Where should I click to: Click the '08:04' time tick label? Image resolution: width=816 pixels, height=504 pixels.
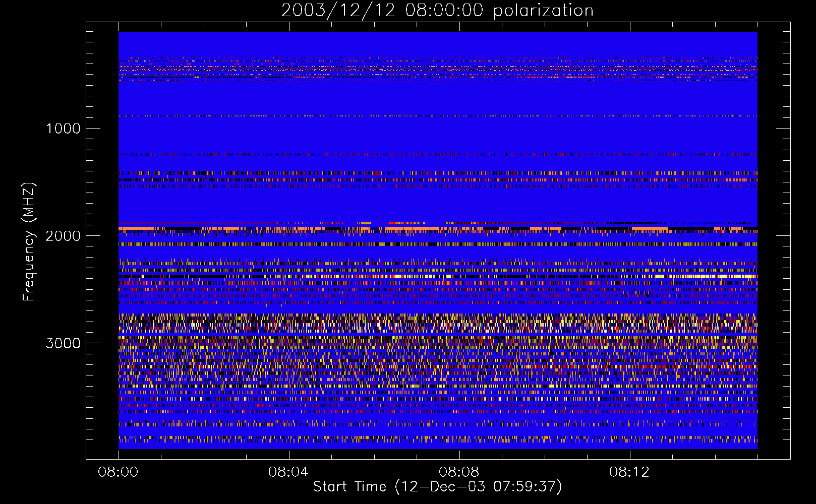288,472
